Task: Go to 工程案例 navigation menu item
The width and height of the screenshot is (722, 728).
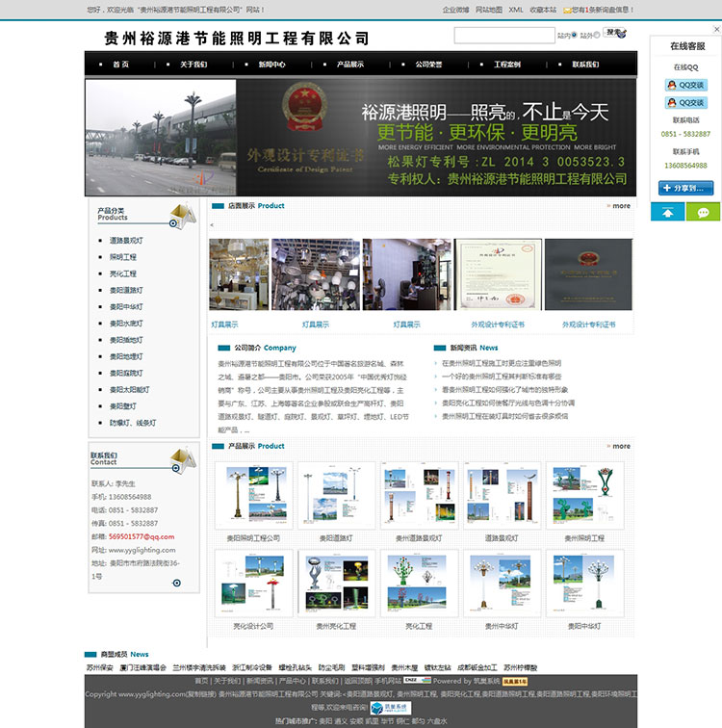Action: [507, 65]
